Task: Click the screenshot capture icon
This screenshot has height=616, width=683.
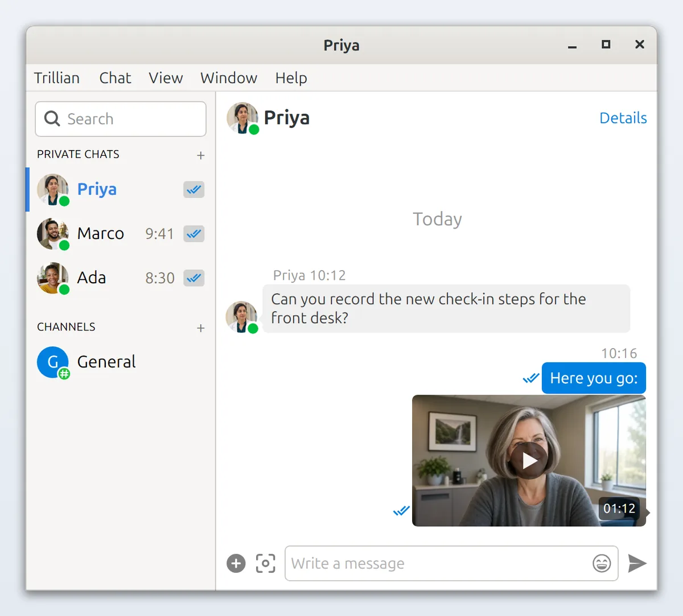Action: 265,563
